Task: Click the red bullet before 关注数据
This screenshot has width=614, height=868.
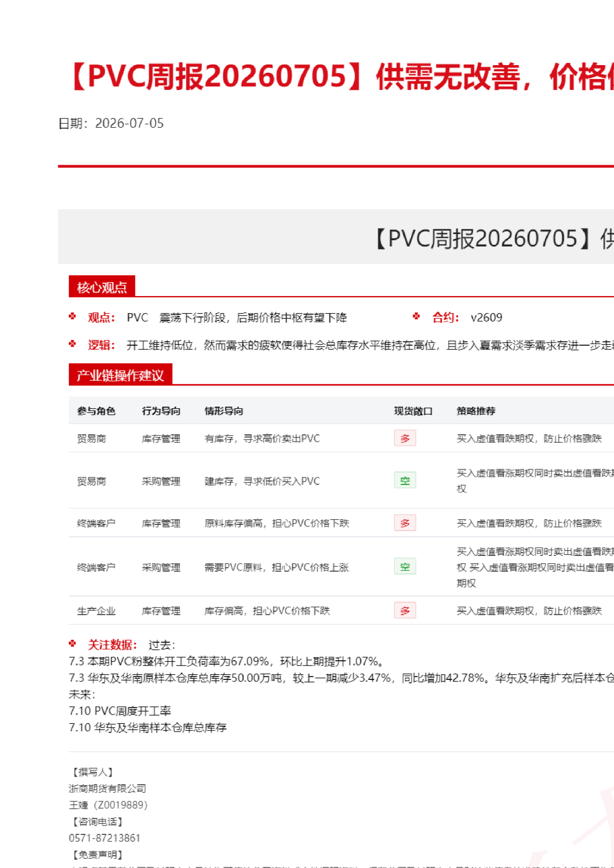Action: 72,643
